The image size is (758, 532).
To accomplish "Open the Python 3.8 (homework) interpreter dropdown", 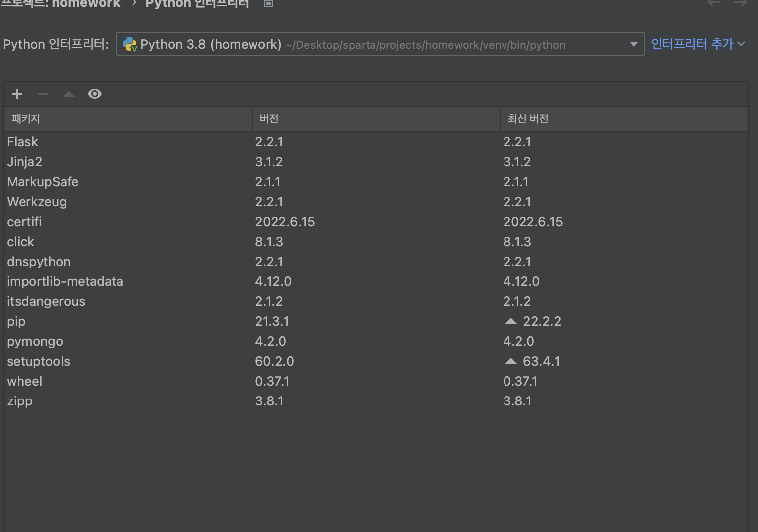I will [x=380, y=44].
